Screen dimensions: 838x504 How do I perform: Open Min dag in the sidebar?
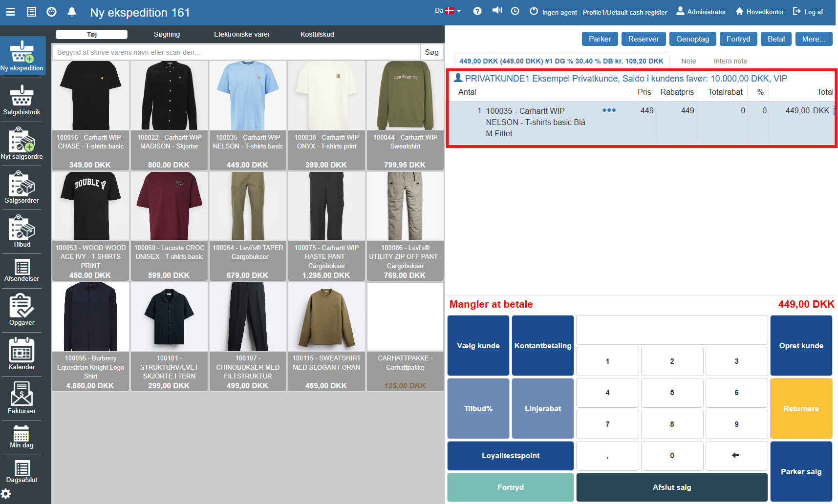tap(22, 437)
